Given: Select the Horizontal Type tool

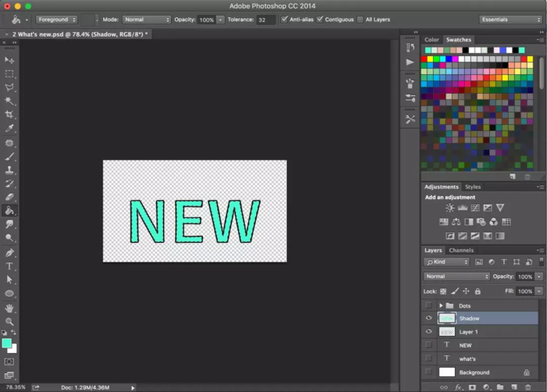Looking at the screenshot, I should [x=9, y=266].
